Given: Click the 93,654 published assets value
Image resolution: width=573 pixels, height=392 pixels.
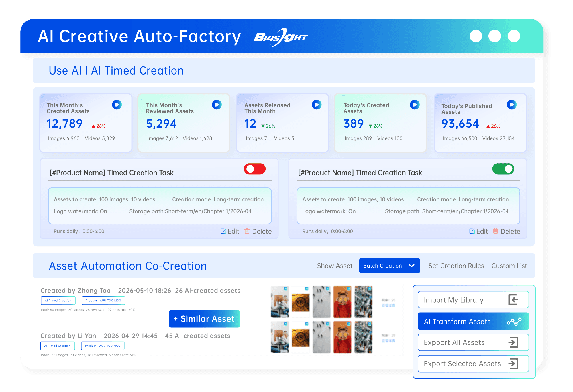Looking at the screenshot, I should (460, 124).
